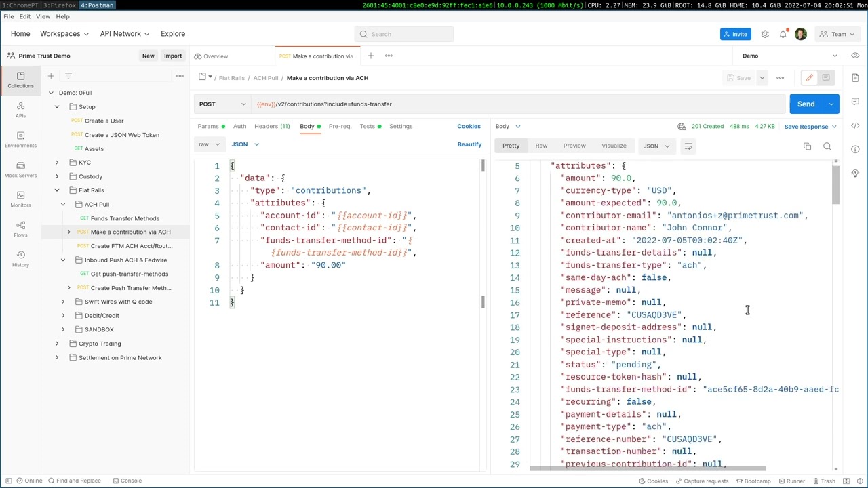868x488 pixels.
Task: Open the Flows sidebar panel
Action: 20,229
